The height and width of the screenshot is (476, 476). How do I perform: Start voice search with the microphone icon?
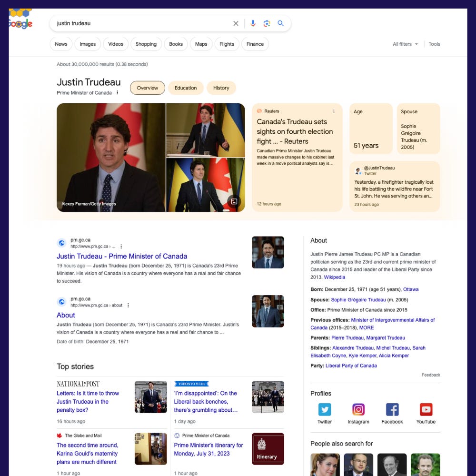point(253,23)
